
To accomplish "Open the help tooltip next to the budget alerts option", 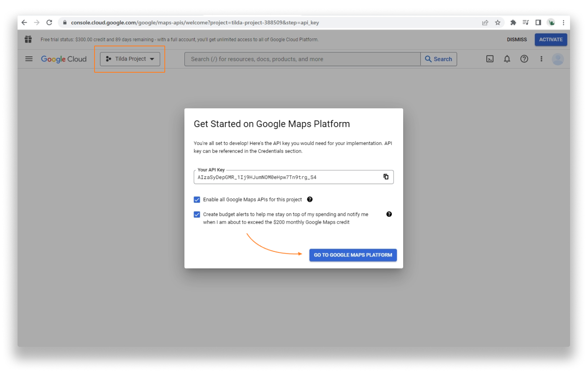I will (x=389, y=214).
